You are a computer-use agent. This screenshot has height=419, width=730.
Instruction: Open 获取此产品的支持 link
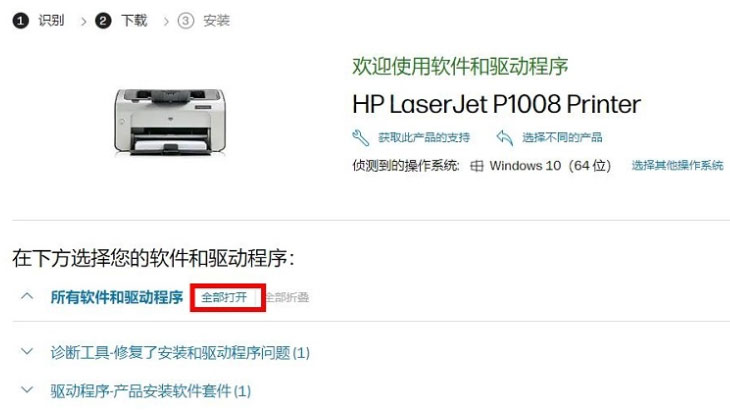tap(424, 138)
